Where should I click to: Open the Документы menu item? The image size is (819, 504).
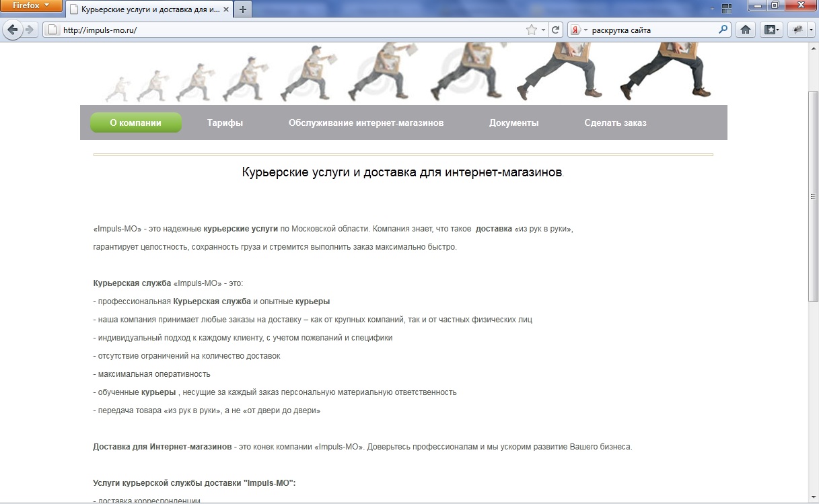click(x=514, y=122)
